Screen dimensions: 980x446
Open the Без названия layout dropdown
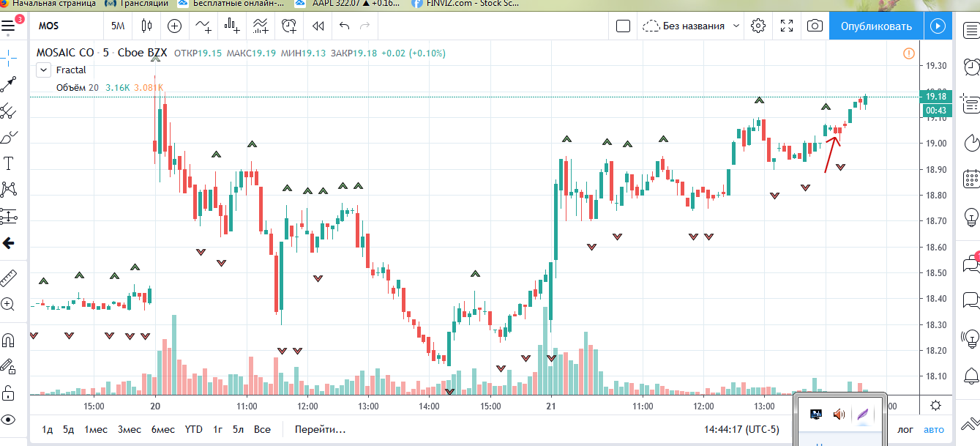pos(691,26)
